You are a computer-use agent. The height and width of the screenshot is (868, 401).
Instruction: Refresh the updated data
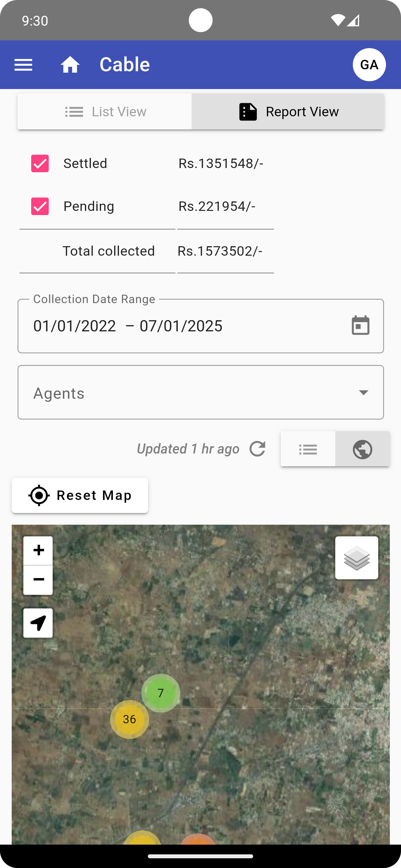(257, 449)
